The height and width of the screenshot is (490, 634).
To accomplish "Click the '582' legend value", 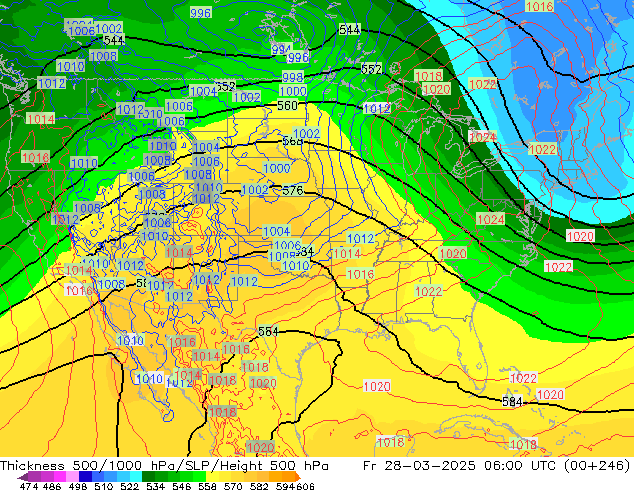I will 259,486.
